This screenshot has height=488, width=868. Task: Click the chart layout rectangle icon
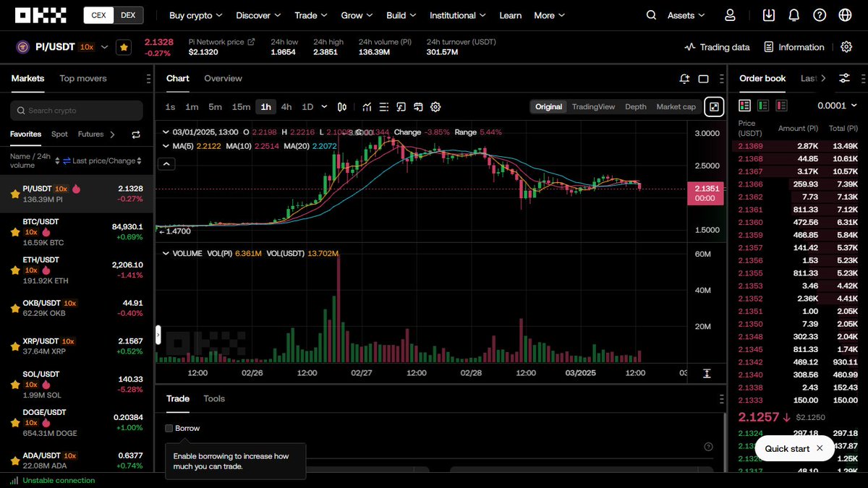[x=703, y=78]
